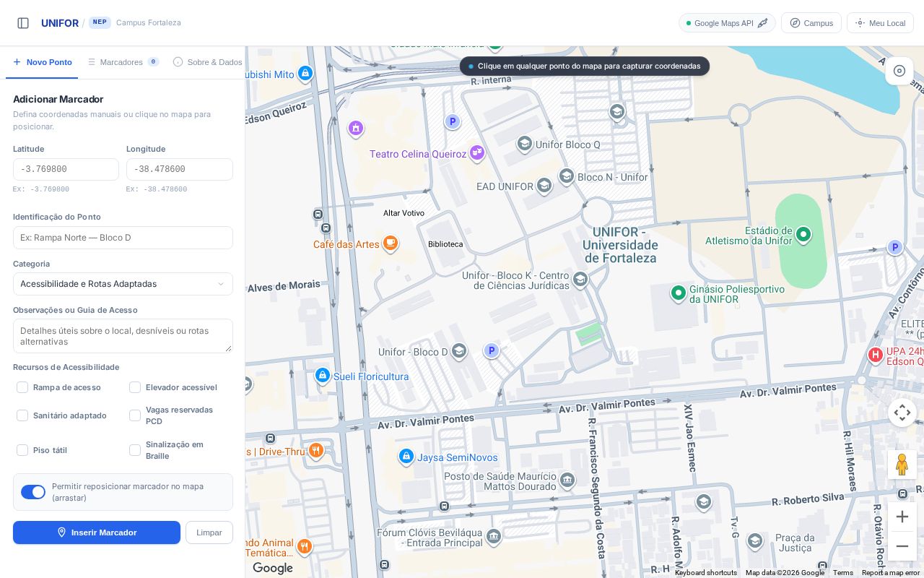Select the Unifor Bloco K marker icon
Image resolution: width=924 pixels, height=578 pixels.
coord(580,279)
